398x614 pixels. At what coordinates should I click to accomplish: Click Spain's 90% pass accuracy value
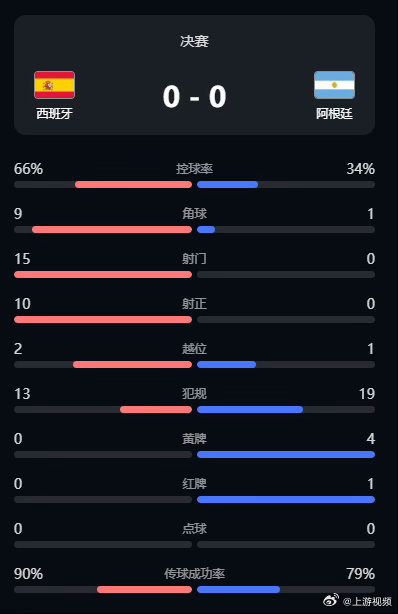click(28, 574)
